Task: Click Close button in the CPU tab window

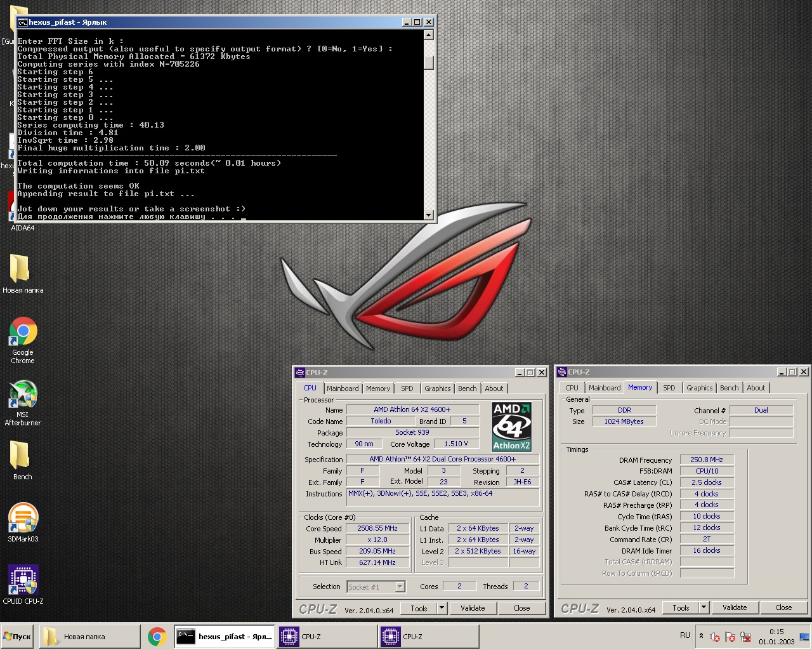Action: coord(521,608)
